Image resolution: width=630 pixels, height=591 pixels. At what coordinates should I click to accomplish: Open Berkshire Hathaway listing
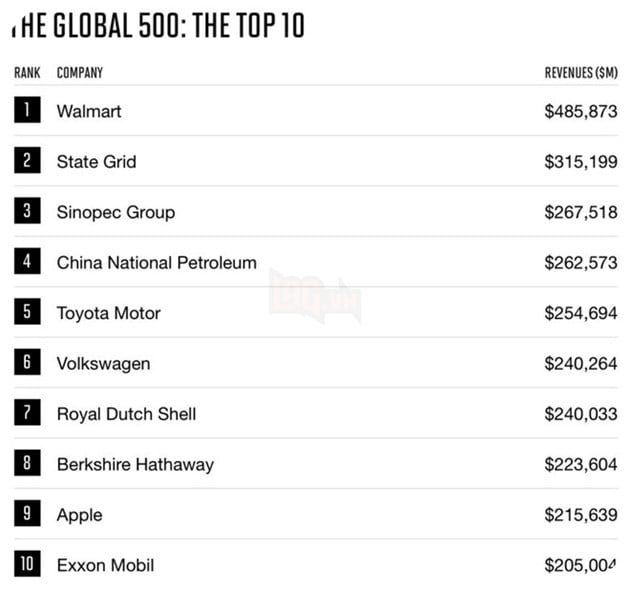135,465
